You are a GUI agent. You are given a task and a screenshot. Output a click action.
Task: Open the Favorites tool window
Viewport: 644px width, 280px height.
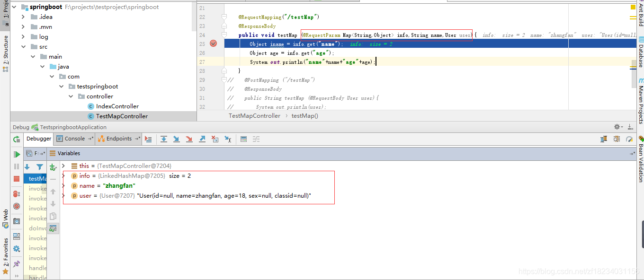click(x=6, y=256)
